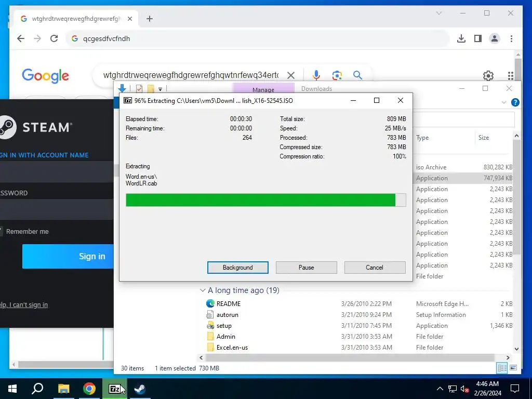Select the README file
The height and width of the screenshot is (399, 532).
click(355, 303)
